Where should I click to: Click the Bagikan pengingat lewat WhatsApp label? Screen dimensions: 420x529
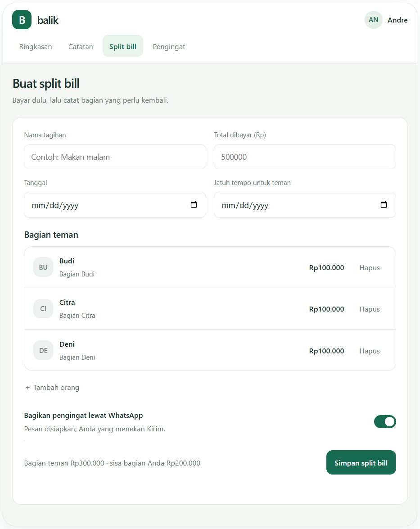click(x=84, y=416)
